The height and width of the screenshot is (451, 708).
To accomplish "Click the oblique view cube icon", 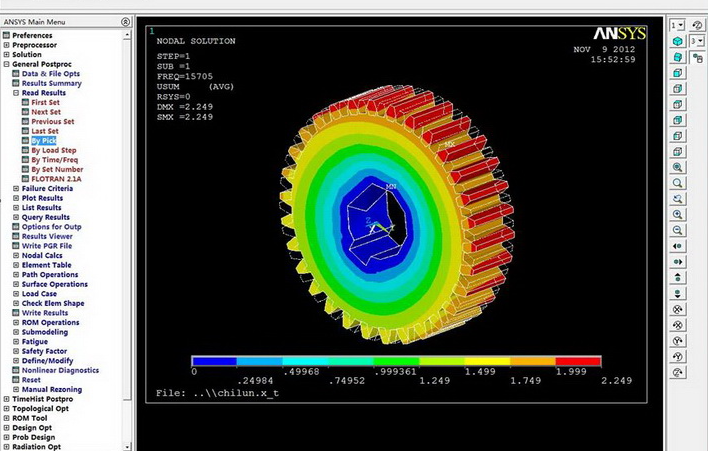I will (679, 57).
